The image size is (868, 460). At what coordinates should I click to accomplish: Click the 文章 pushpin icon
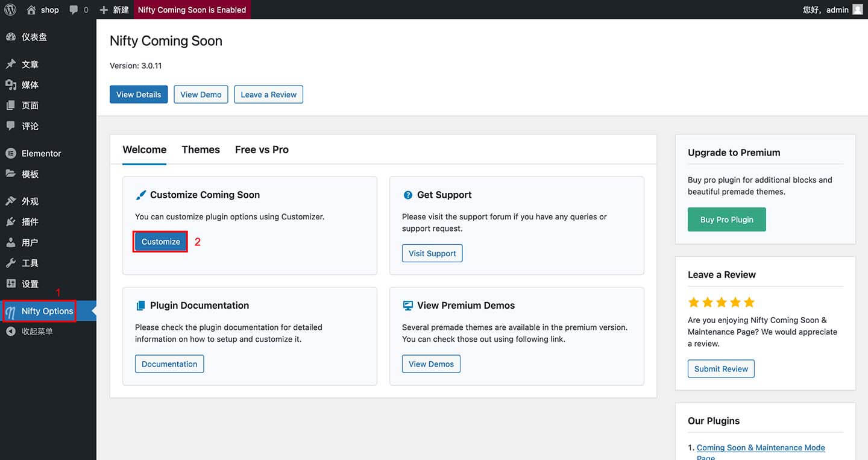coord(11,65)
